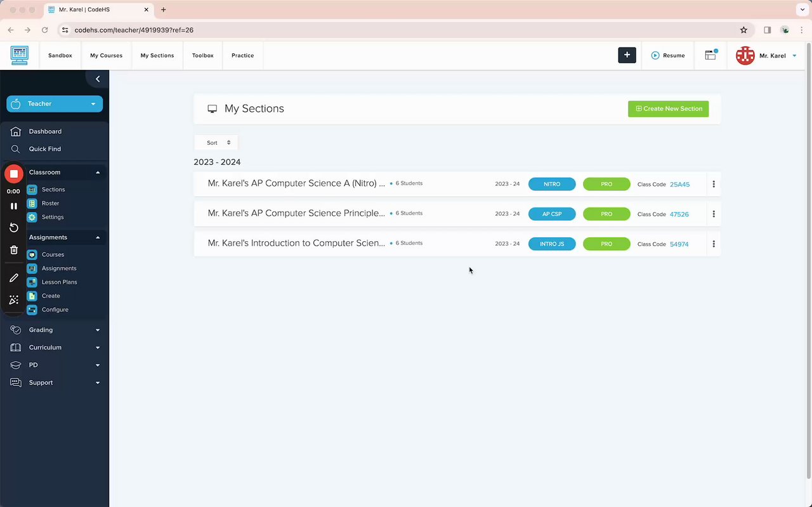Image resolution: width=812 pixels, height=507 pixels.
Task: Open Courses under Assignments
Action: (53, 254)
